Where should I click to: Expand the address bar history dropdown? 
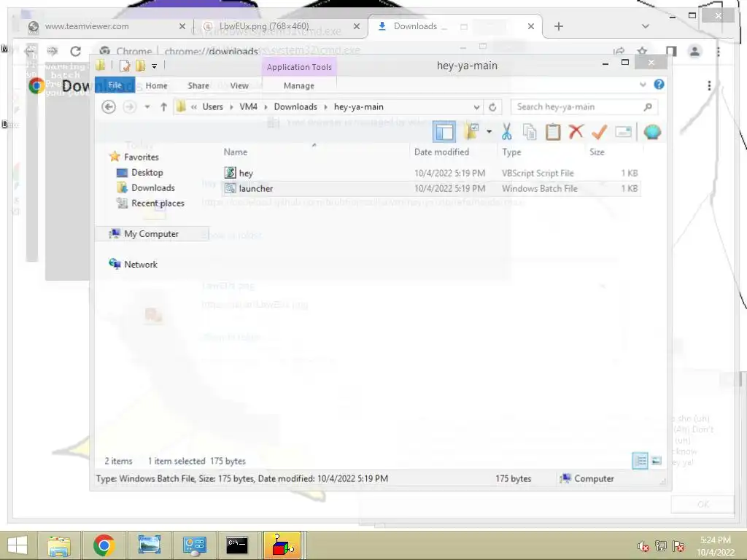pyautogui.click(x=476, y=107)
